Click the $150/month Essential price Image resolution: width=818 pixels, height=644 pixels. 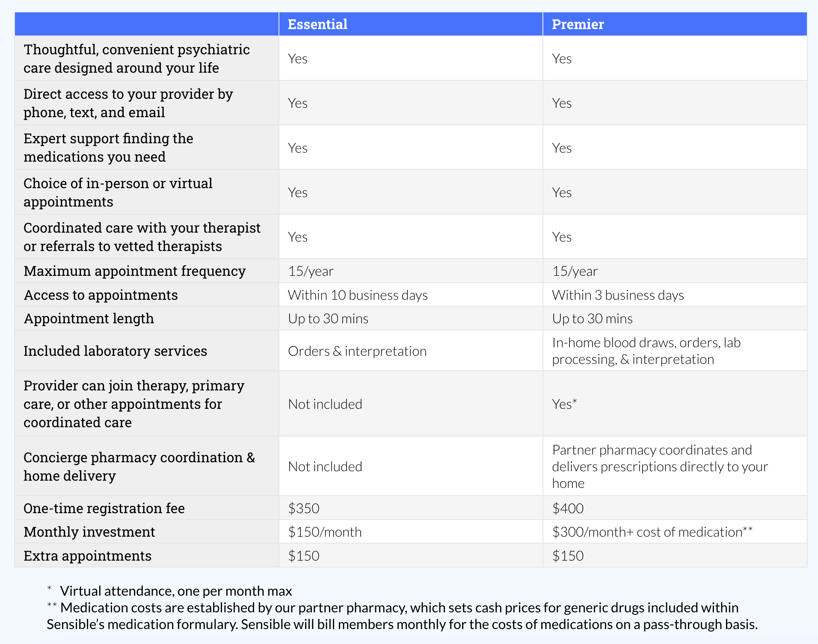(x=325, y=532)
